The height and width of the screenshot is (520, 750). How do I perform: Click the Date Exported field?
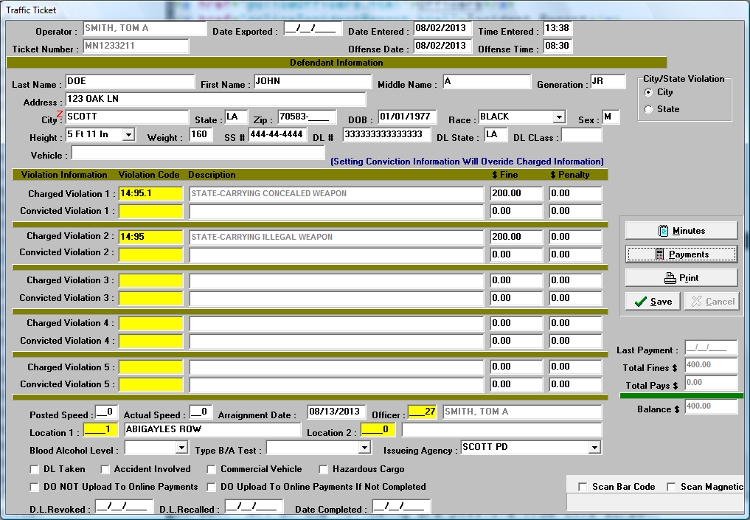[x=313, y=29]
